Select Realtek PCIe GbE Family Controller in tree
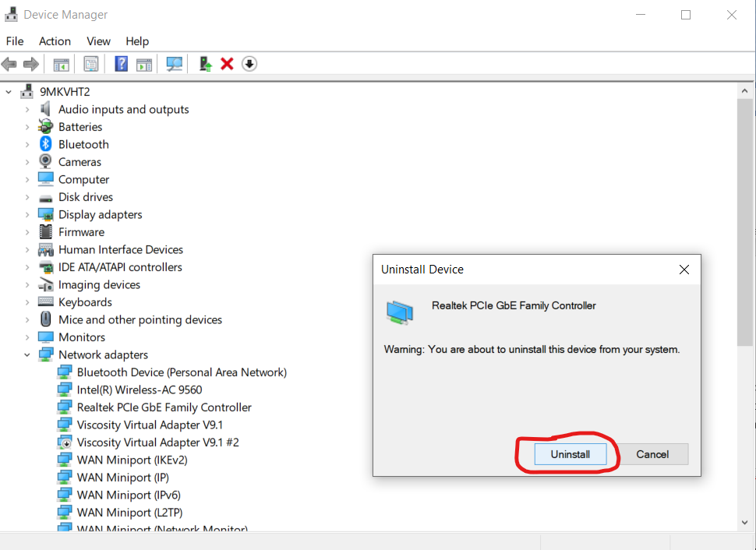Screen dimensions: 756x550 click(164, 407)
